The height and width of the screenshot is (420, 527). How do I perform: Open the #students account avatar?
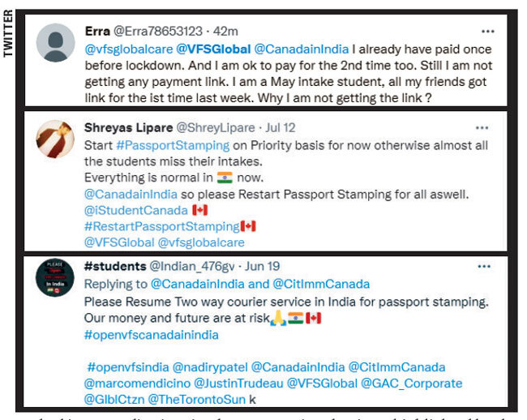tap(55, 277)
